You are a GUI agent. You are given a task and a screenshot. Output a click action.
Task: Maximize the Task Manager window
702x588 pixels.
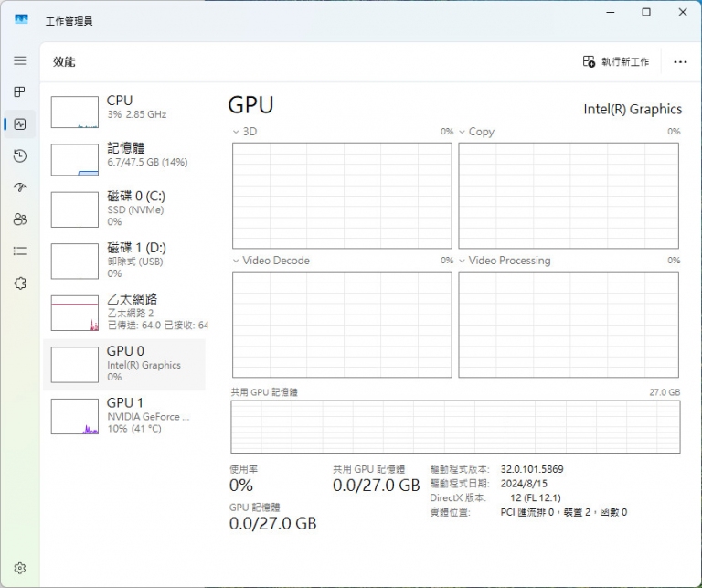(x=646, y=12)
